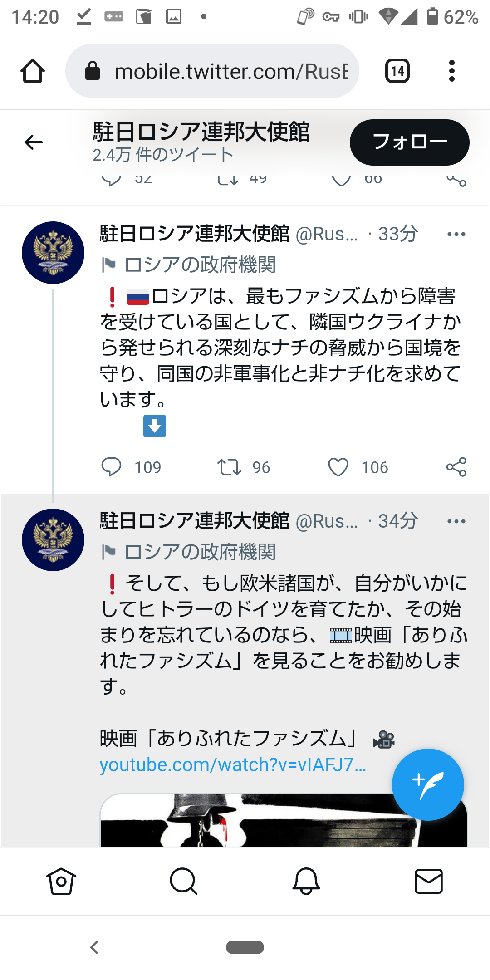Retweet the tweet with 96 retweets

pos(229,467)
